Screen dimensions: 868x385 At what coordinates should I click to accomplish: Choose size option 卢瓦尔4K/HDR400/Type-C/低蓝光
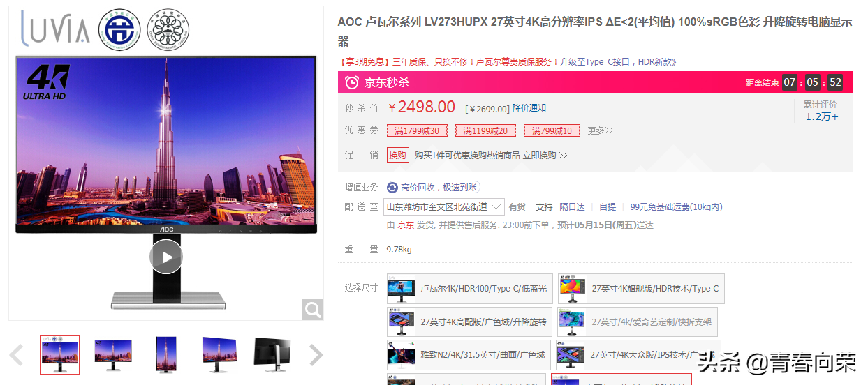pyautogui.click(x=469, y=289)
